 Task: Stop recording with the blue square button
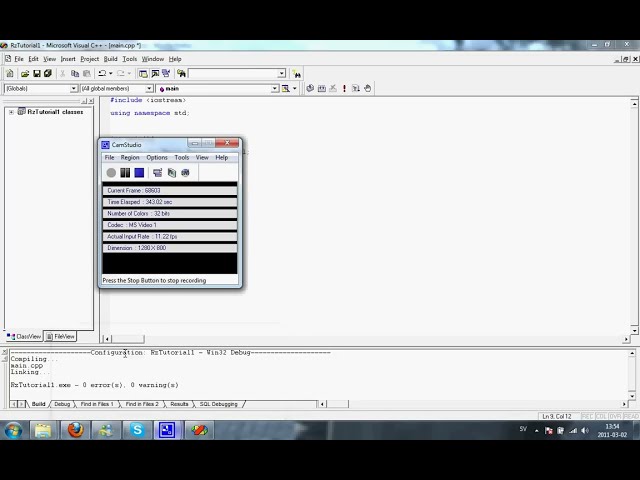coord(139,173)
